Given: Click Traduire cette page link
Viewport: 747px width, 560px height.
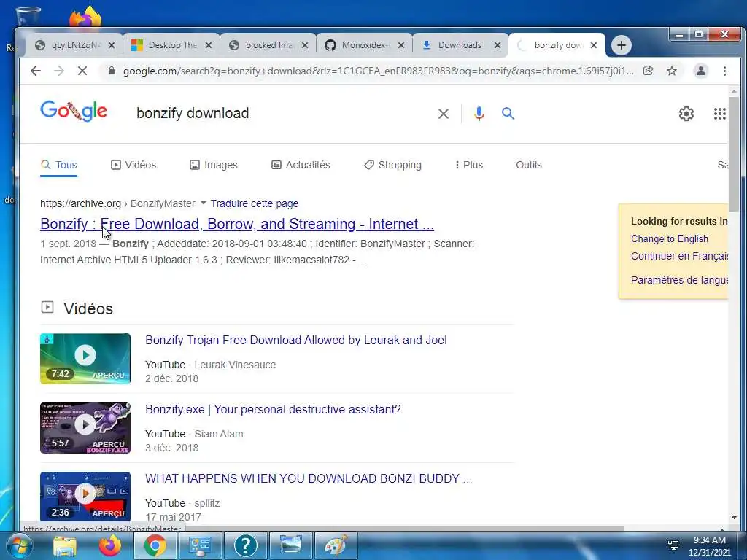Looking at the screenshot, I should 255,203.
